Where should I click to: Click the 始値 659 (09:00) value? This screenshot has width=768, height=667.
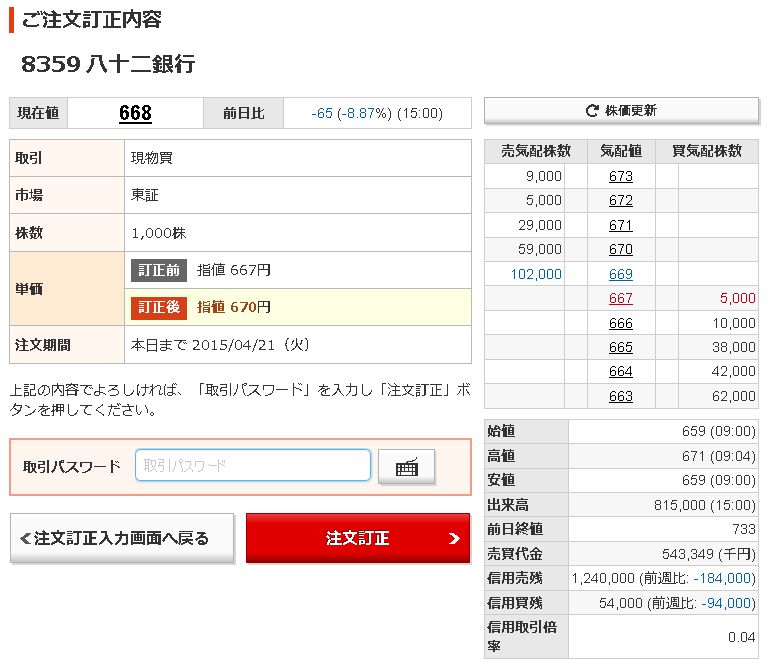pyautogui.click(x=719, y=431)
